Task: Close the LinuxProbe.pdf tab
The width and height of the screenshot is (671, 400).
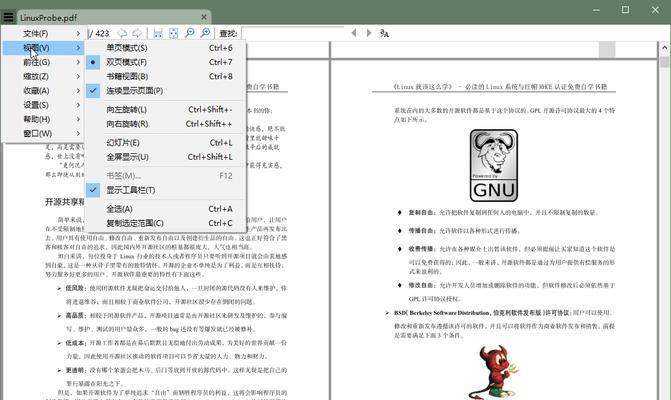Action: tap(204, 17)
